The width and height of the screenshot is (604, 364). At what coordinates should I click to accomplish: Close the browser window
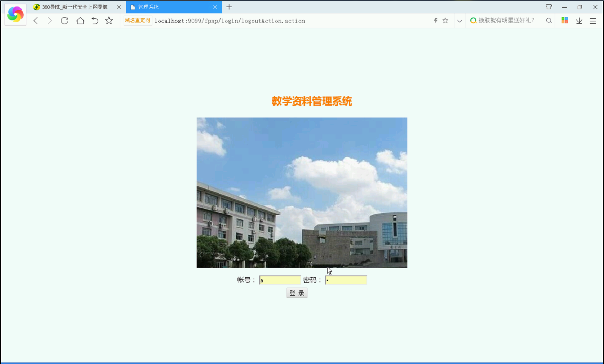tap(595, 7)
